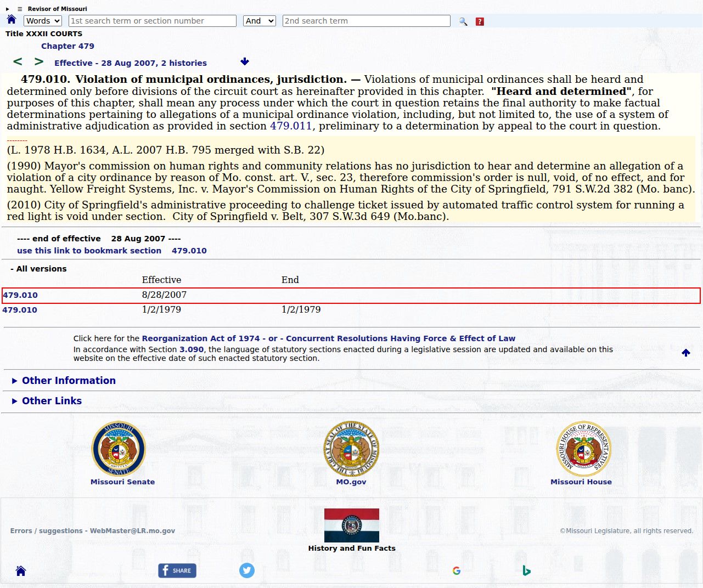Click the Missouri House text link
The height and width of the screenshot is (588, 703).
(581, 482)
